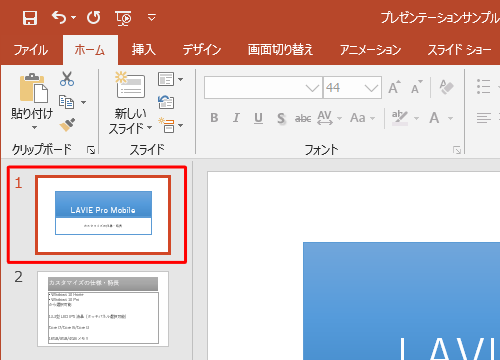Screen dimensions: 500x360
Task: Clear all formatting eraser icon
Action: (446, 87)
